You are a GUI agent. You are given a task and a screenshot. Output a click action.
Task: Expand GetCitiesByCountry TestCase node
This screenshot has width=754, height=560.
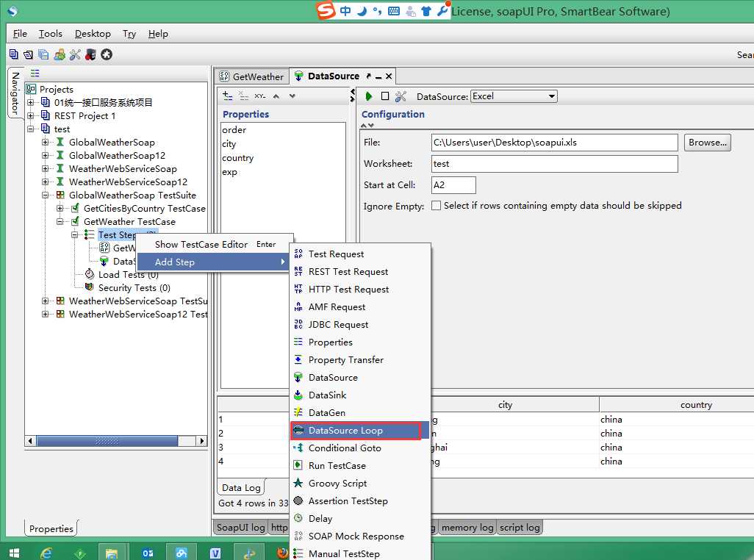point(60,208)
